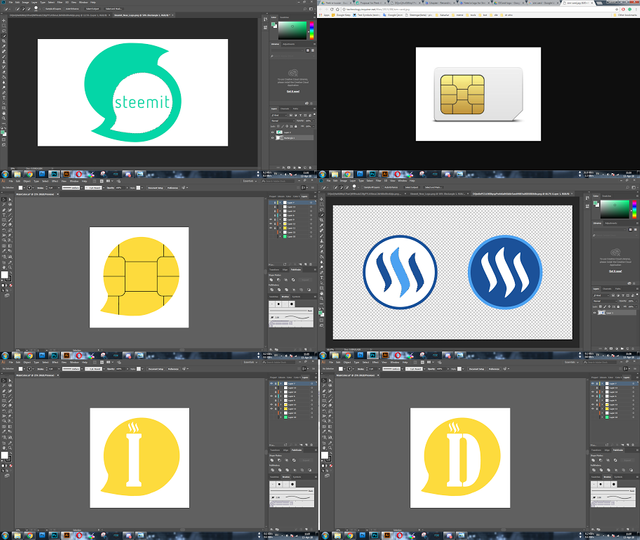640x540 pixels.
Task: Click Opera icon on taskbar below Steemit-logo window
Action: click(x=78, y=174)
